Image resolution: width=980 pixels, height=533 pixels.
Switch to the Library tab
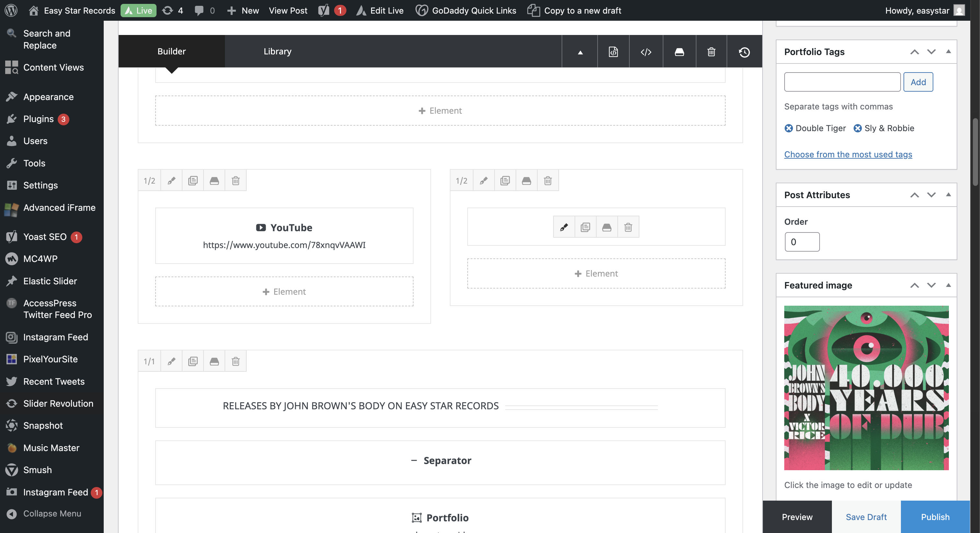pos(277,51)
